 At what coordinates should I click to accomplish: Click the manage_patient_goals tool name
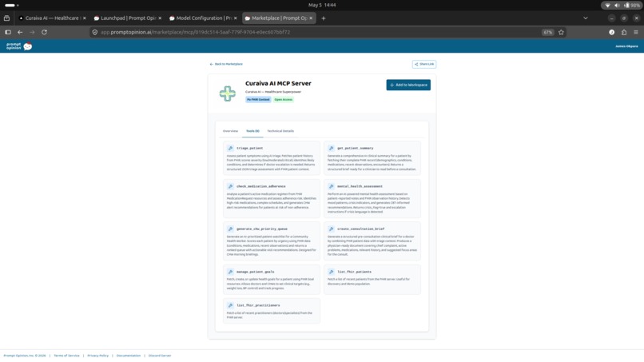(x=255, y=272)
